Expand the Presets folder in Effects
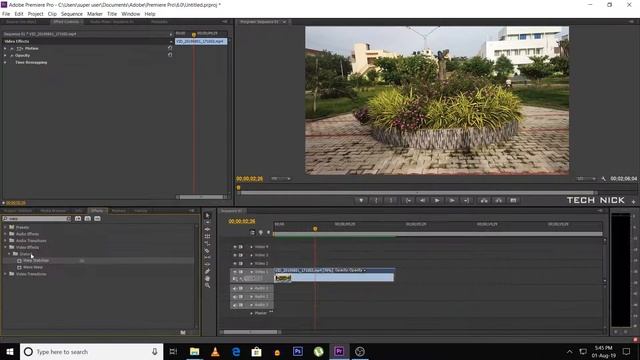 point(5,227)
